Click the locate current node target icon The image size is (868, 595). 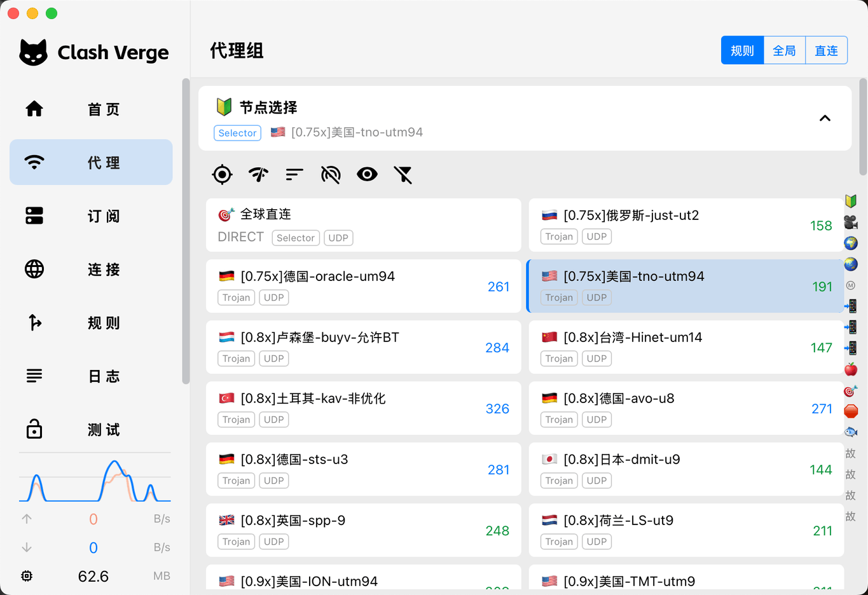222,174
